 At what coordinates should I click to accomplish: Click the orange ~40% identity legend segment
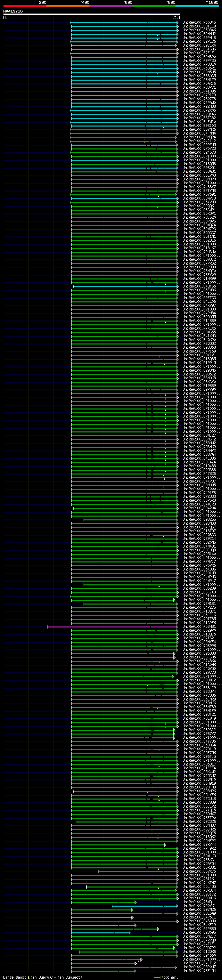68,6
